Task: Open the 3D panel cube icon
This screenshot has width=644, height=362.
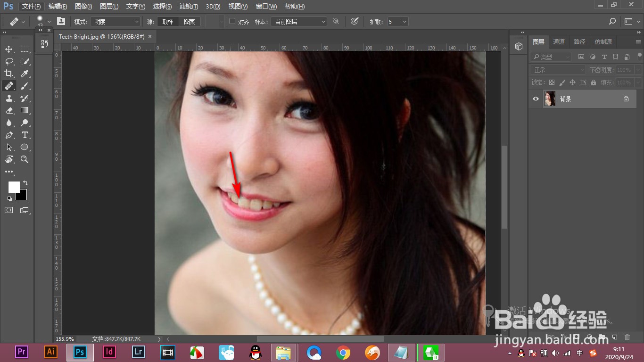Action: coord(519,47)
